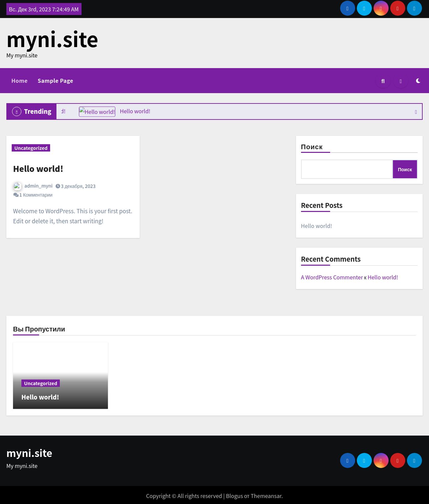
Task: Focus the sidebar search input field
Action: pyautogui.click(x=347, y=169)
